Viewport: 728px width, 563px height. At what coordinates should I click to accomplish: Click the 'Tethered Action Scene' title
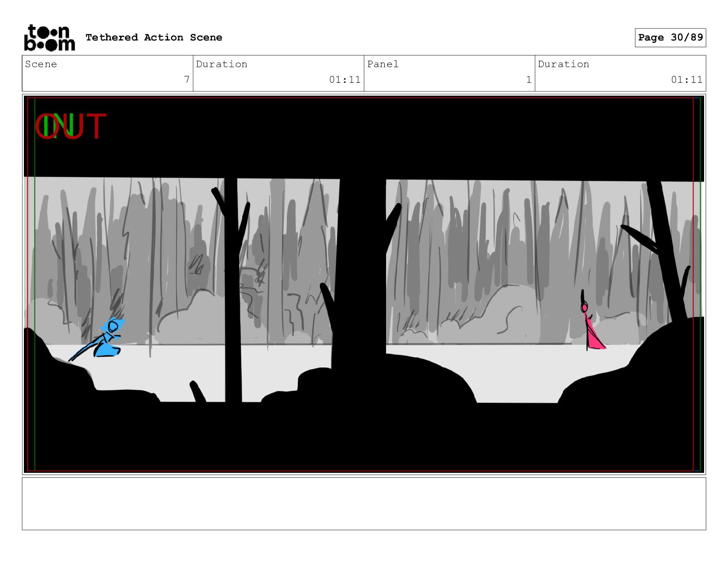pos(154,37)
